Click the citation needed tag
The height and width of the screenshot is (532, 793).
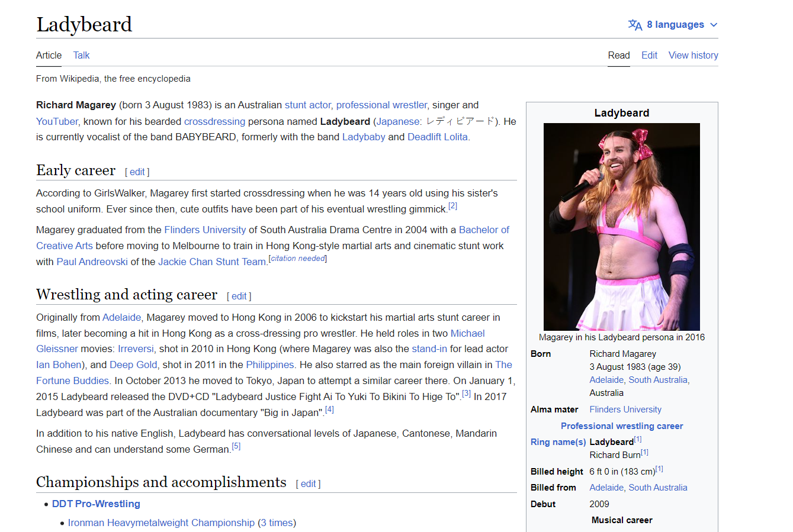(x=298, y=259)
